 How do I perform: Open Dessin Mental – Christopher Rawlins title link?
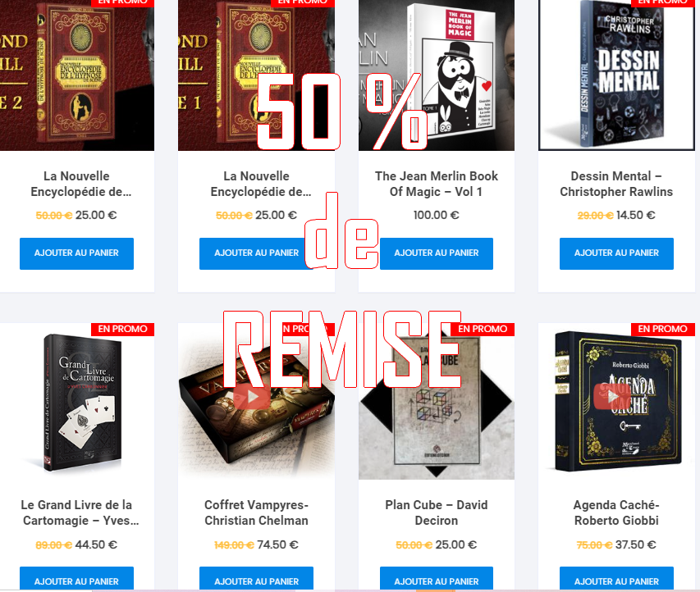[x=616, y=184]
